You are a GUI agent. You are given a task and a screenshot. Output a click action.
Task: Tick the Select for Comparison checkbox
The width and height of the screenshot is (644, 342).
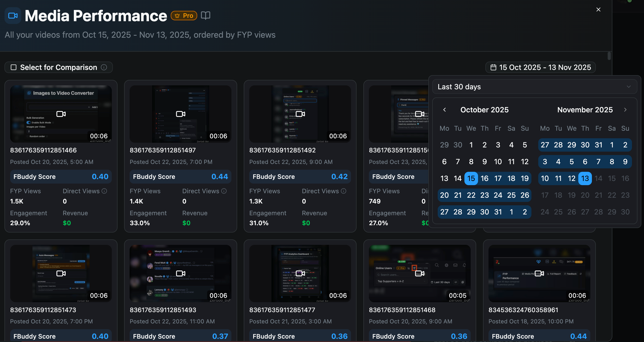14,67
